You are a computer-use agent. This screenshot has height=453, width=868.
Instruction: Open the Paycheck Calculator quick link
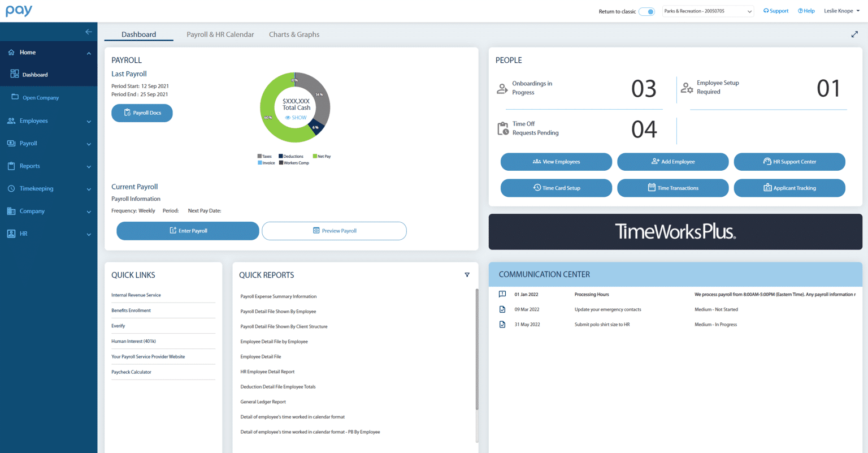click(x=131, y=372)
